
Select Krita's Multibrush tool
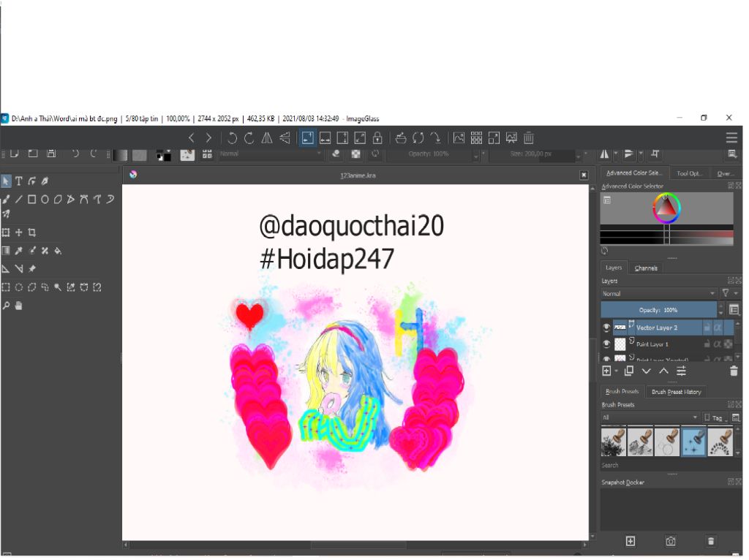click(x=6, y=214)
